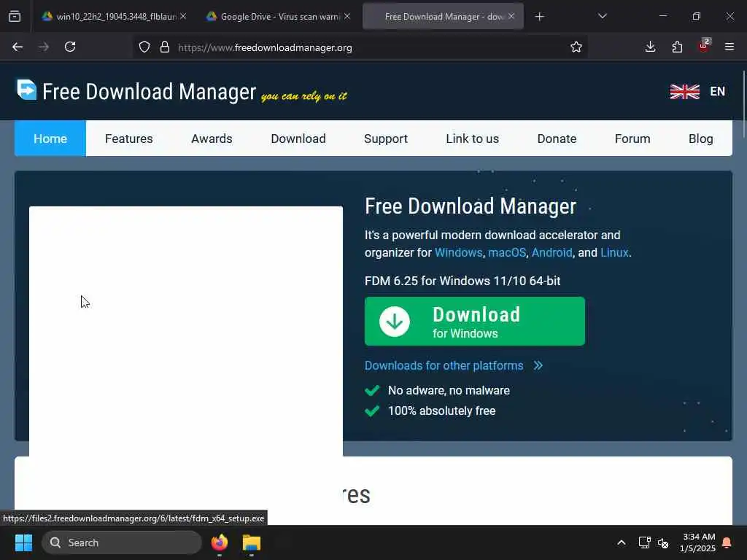Close the win10_22h2 Google Drive tab
Viewport: 747px width, 560px height.
pos(183,16)
